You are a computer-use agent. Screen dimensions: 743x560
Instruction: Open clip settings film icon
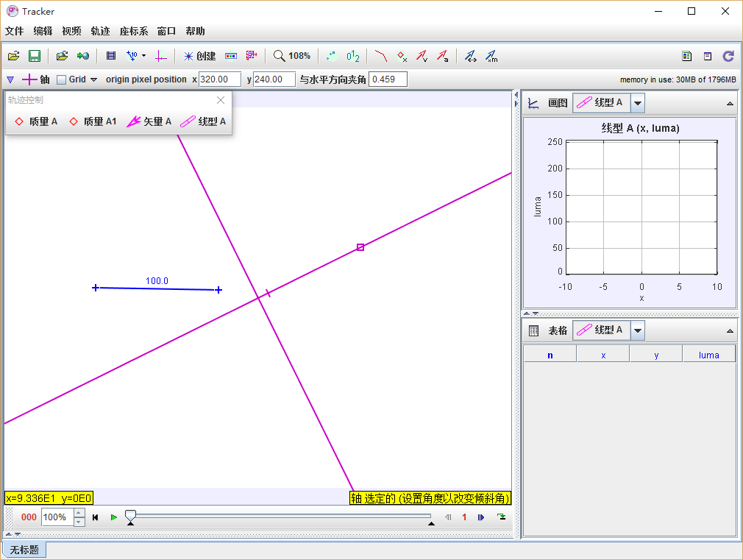click(111, 56)
